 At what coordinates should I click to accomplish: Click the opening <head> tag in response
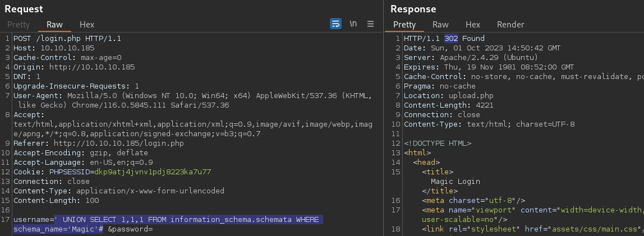pos(426,163)
